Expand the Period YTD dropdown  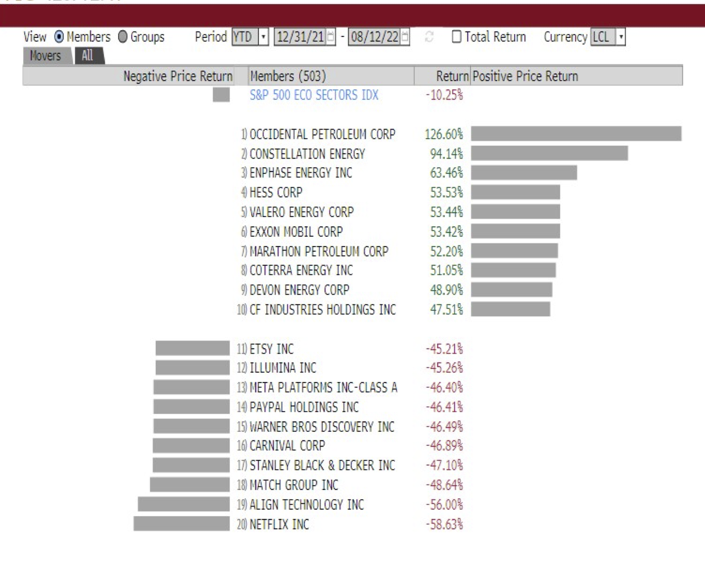tap(263, 37)
